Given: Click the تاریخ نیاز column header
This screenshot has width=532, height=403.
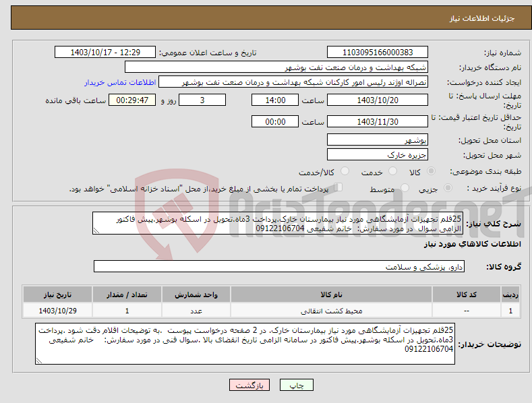Looking at the screenshot, I should point(58,294).
